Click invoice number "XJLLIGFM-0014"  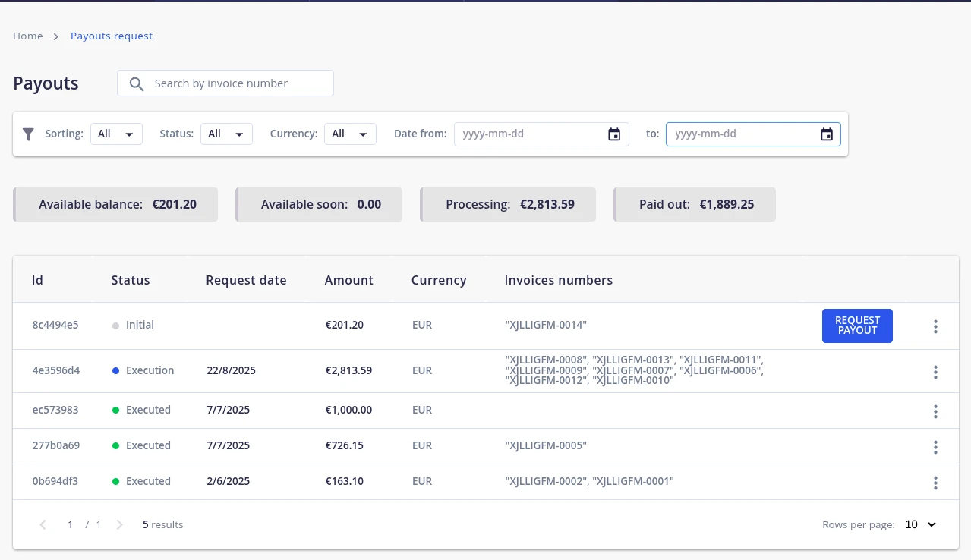coord(546,325)
